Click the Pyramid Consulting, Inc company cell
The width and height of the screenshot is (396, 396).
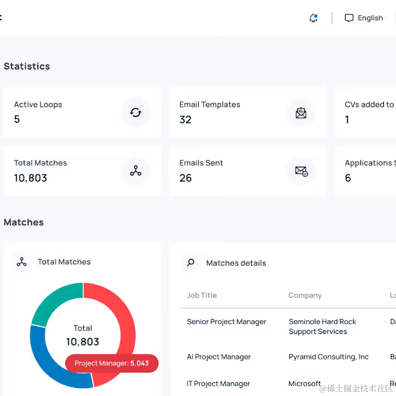pyautogui.click(x=329, y=357)
